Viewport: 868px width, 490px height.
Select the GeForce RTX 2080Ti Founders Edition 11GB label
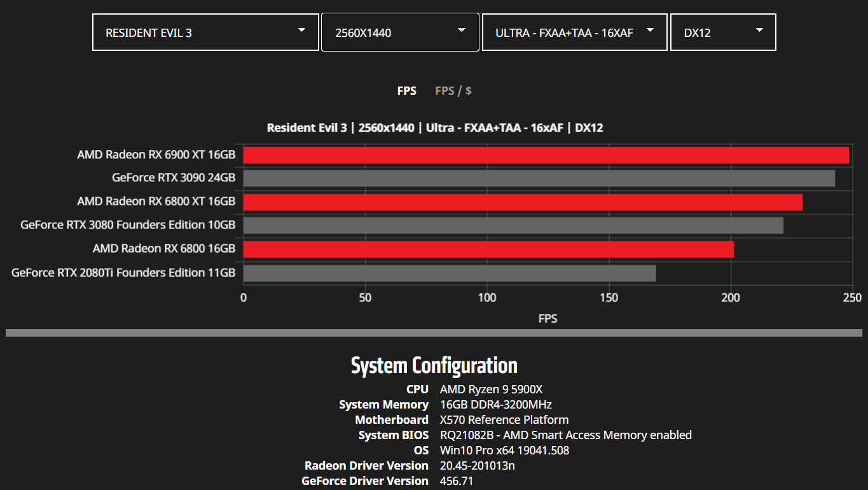click(123, 272)
